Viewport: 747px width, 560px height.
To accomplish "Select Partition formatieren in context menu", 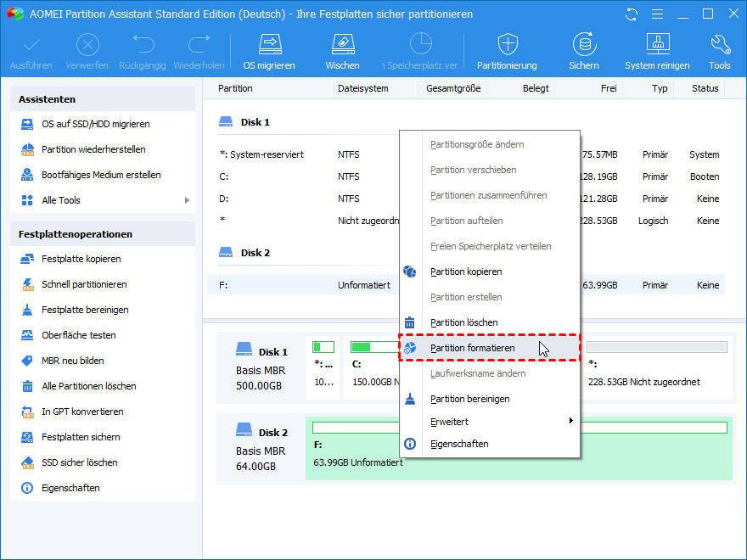I will tap(489, 348).
